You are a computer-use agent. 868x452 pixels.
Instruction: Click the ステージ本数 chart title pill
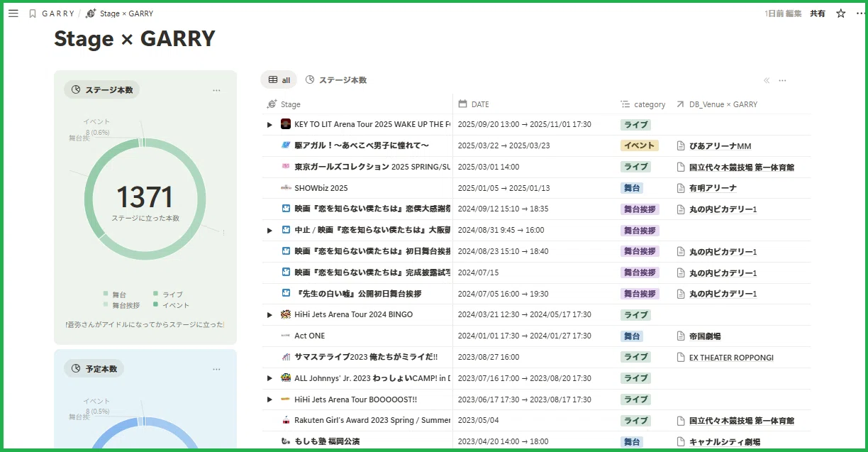point(102,90)
